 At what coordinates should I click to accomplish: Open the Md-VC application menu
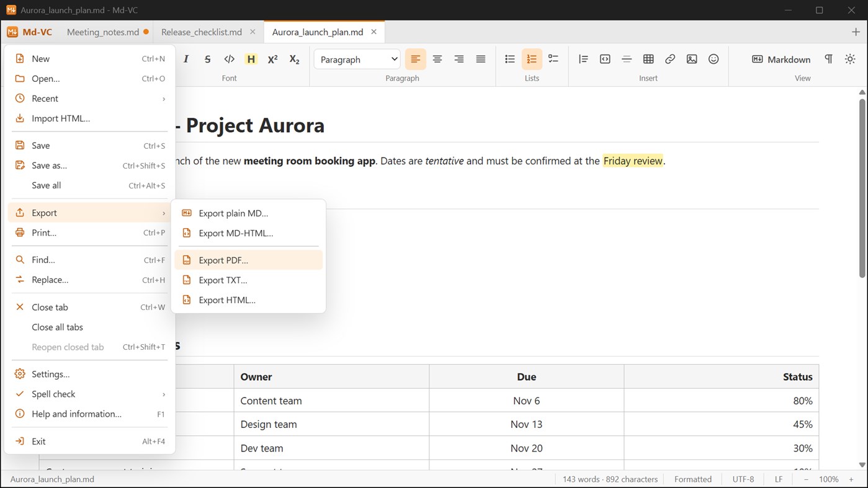[29, 32]
